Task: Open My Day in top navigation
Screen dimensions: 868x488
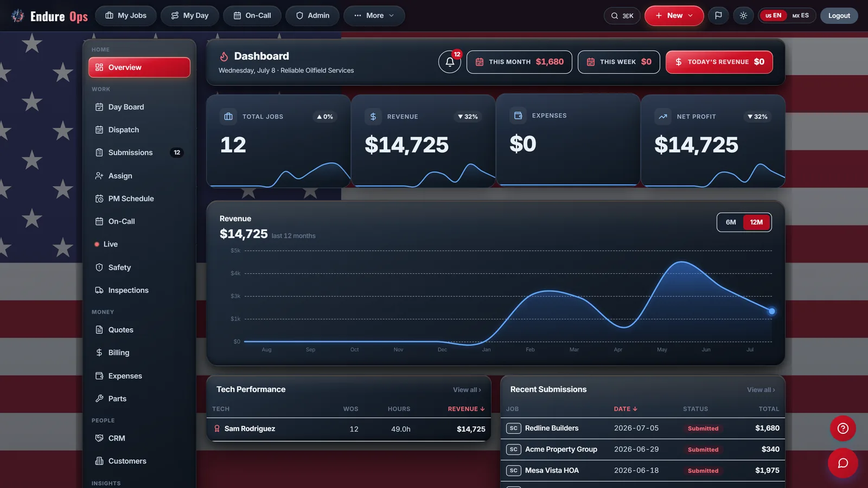Action: coord(189,16)
